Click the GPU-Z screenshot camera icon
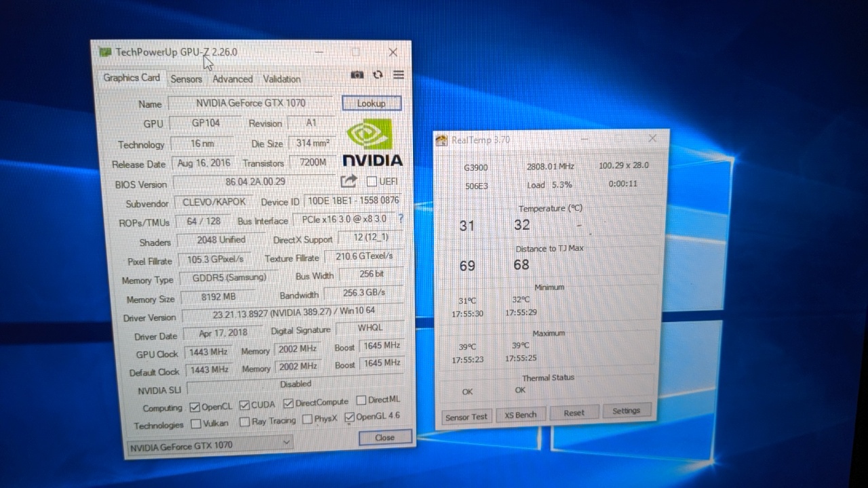The image size is (868, 488). [357, 75]
